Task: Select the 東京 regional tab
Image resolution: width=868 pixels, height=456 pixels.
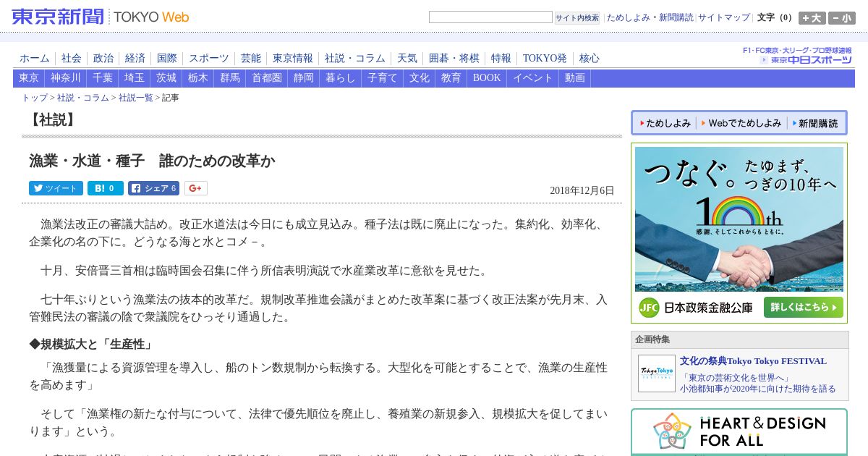Action: tap(29, 78)
